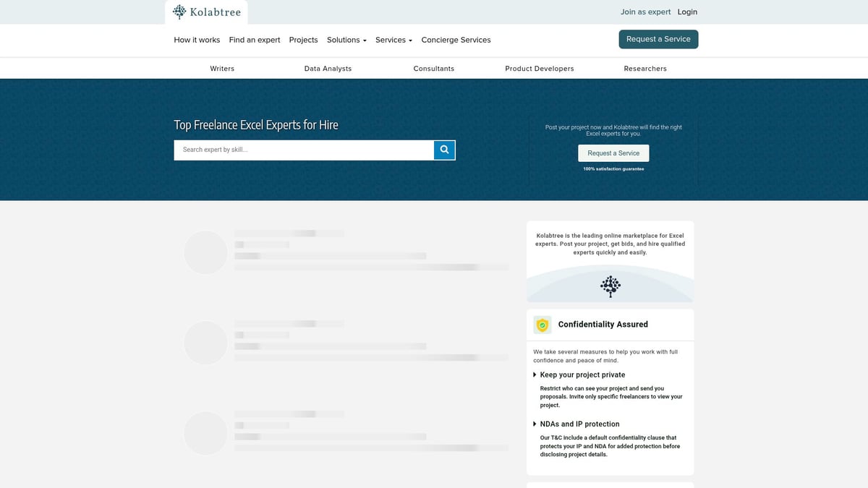This screenshot has width=868, height=488.
Task: Go to Find an expert
Action: pyautogui.click(x=255, y=40)
